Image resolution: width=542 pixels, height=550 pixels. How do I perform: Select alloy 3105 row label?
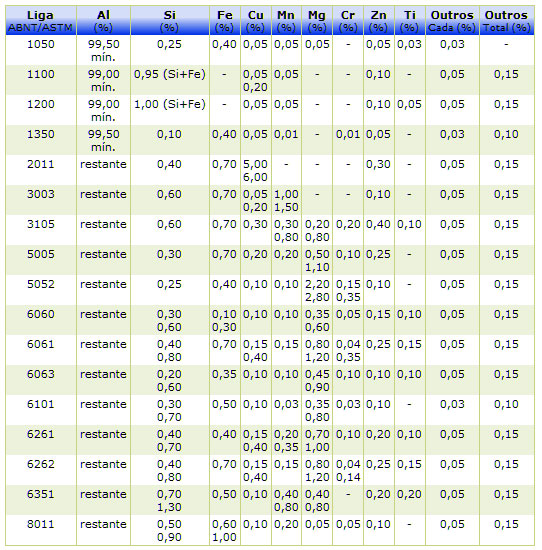point(41,224)
